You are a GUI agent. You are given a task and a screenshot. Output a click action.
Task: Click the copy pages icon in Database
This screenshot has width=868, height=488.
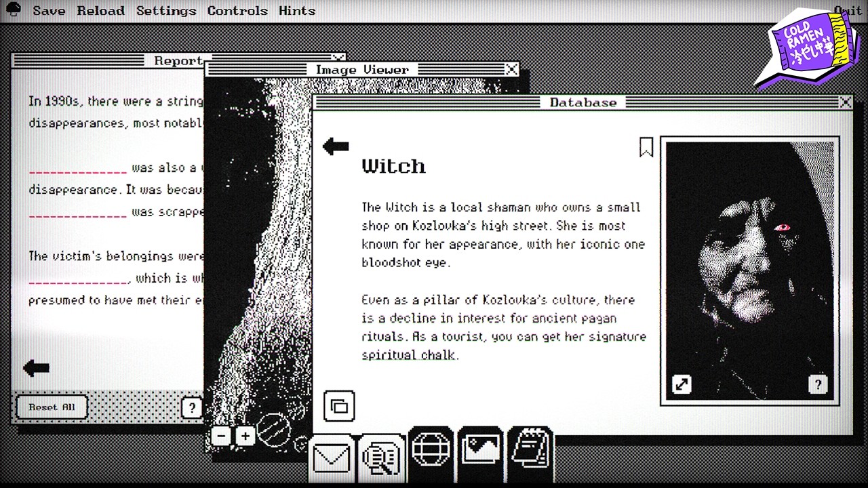(339, 406)
